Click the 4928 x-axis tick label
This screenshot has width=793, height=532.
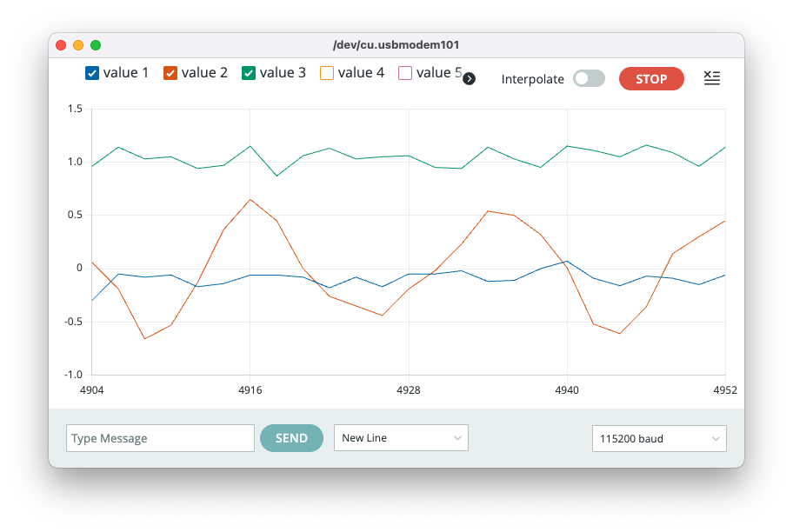tap(408, 390)
